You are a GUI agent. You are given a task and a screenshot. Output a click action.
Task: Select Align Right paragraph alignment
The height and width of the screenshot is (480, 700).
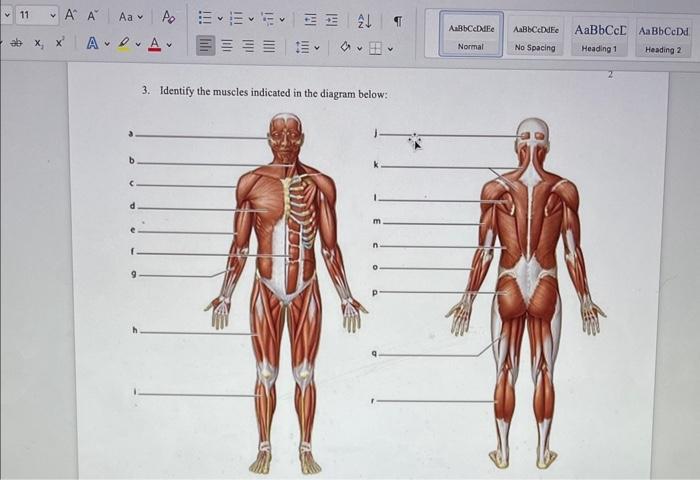(248, 46)
